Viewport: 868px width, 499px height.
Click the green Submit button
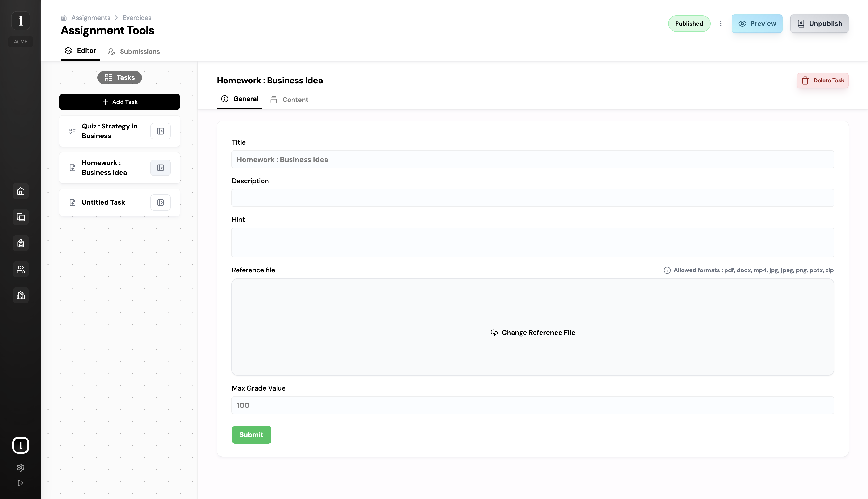[x=251, y=435]
